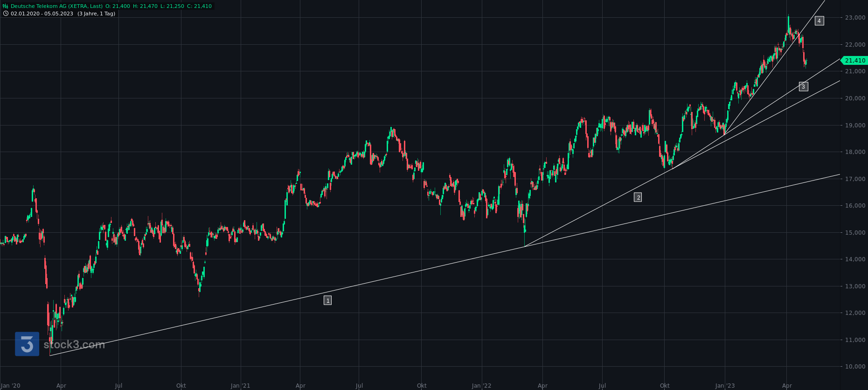The width and height of the screenshot is (868, 390).
Task: Click the 23,000 price axis label
Action: [x=855, y=18]
